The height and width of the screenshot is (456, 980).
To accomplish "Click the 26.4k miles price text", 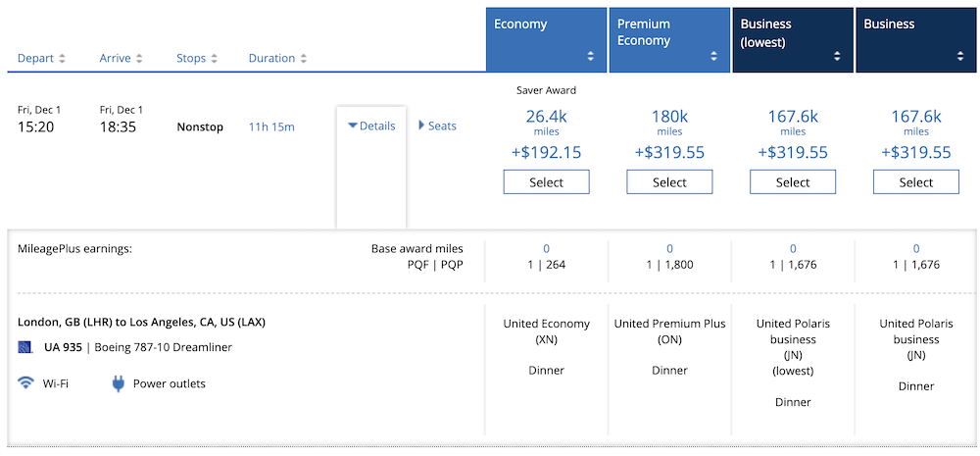I will pyautogui.click(x=546, y=122).
